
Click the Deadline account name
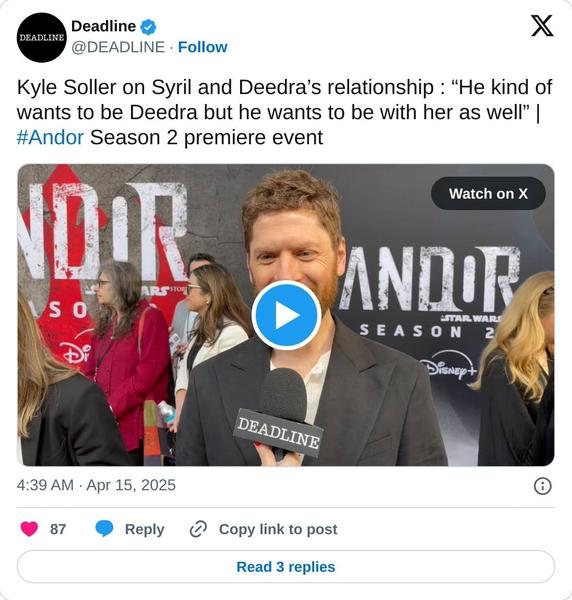pyautogui.click(x=103, y=26)
